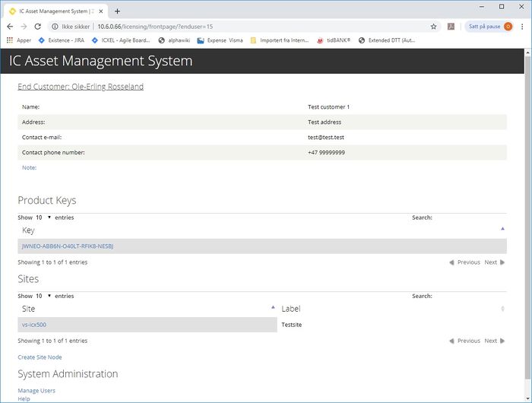The image size is (532, 403).
Task: Open the Manage Users link
Action: point(36,390)
